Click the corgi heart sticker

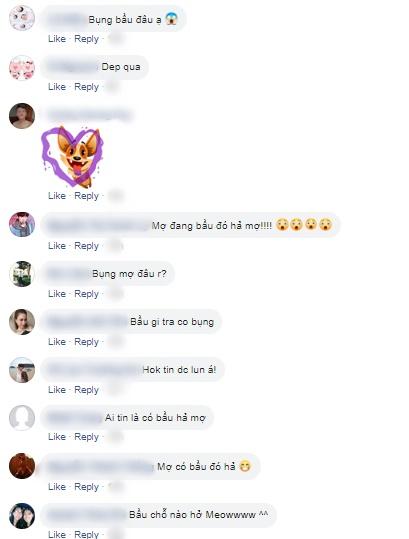(x=72, y=157)
